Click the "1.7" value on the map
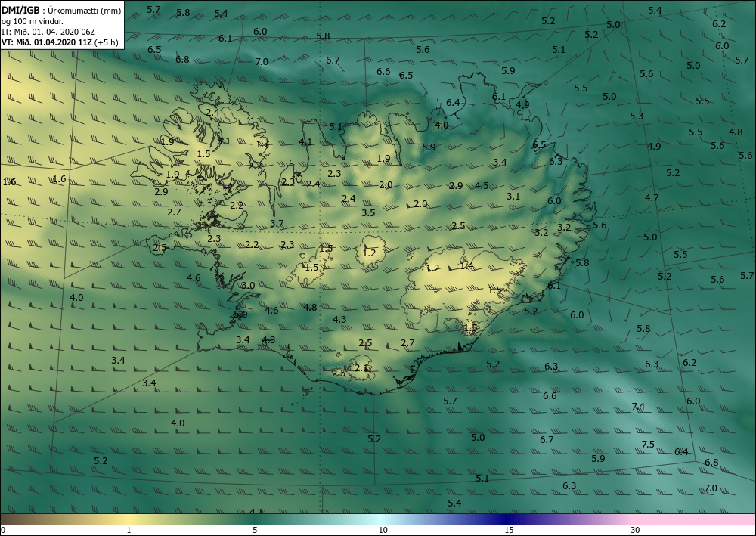 point(263,144)
